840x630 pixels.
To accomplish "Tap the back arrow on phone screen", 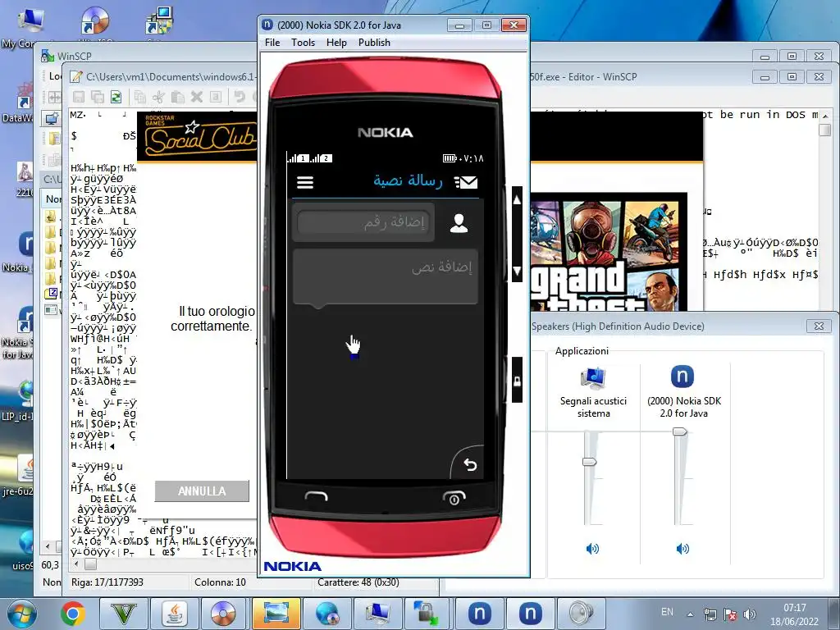I will click(470, 464).
